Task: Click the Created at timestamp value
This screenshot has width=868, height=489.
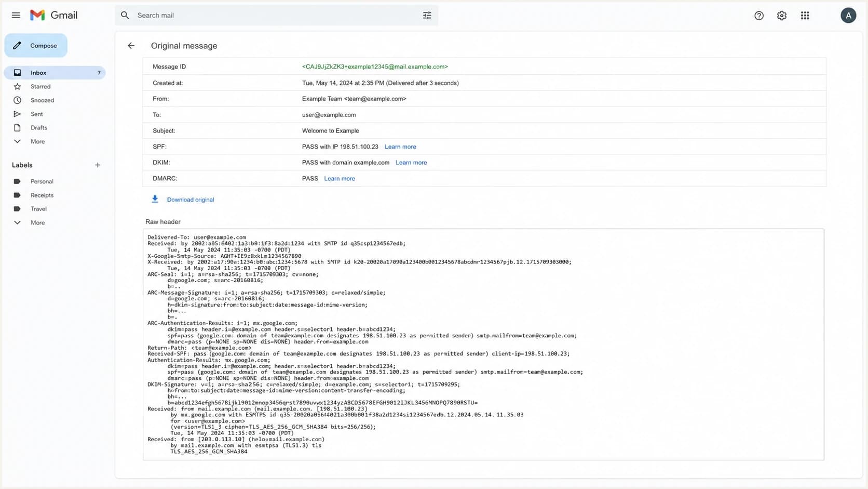Action: (x=381, y=83)
